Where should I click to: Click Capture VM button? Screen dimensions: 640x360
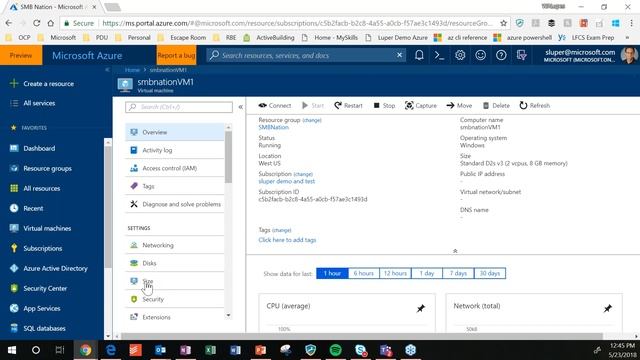point(421,106)
